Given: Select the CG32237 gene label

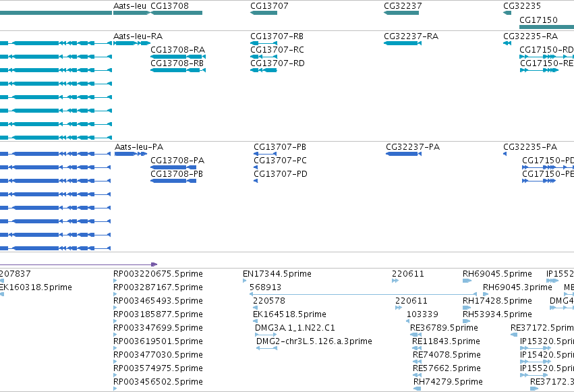Looking at the screenshot, I should 403,6.
